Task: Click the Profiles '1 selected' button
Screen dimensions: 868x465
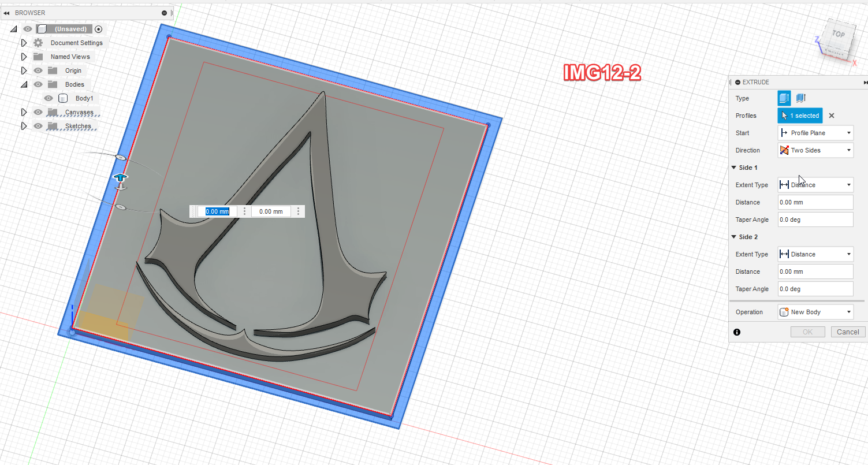Action: (800, 116)
